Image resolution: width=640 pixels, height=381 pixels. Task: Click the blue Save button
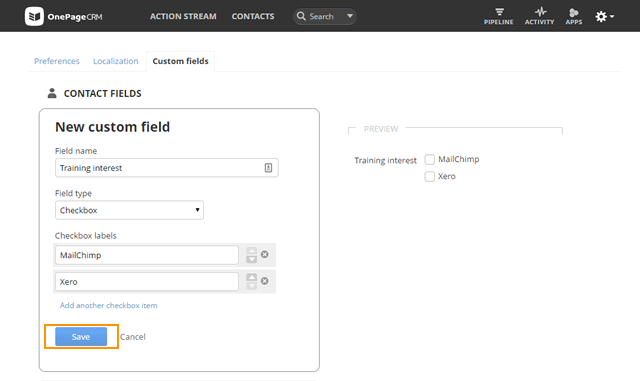[81, 336]
